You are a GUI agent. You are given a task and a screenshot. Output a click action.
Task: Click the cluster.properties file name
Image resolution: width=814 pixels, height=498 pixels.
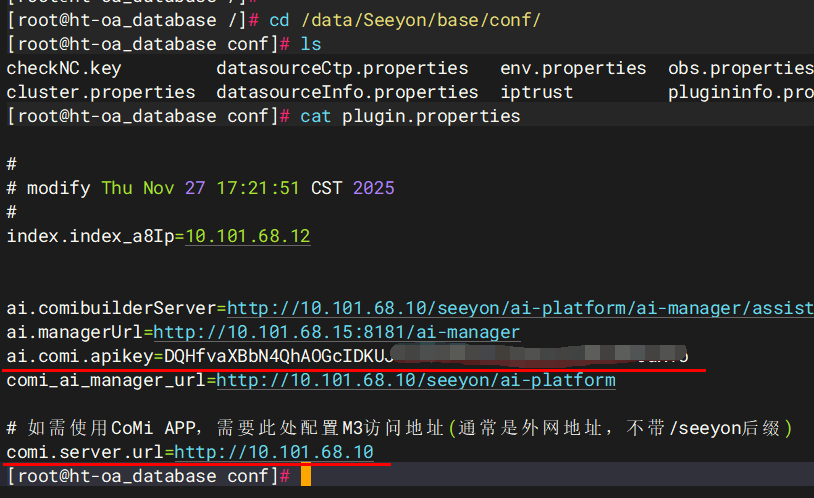pyautogui.click(x=101, y=92)
